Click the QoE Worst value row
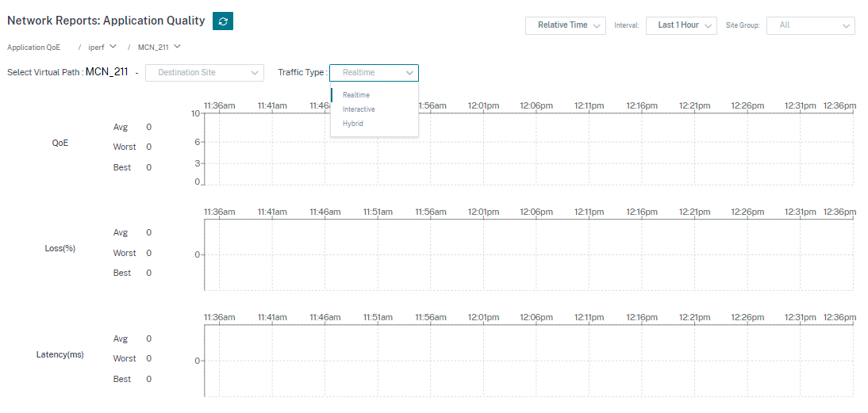 (133, 147)
